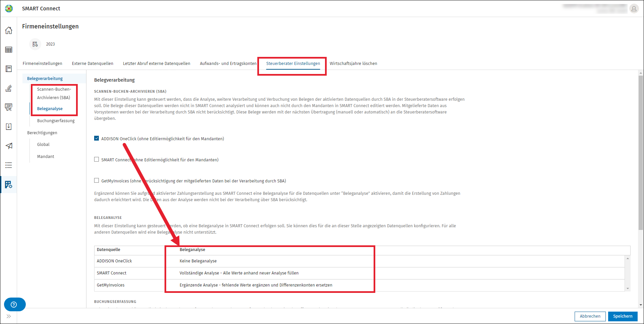Enable GetMyInvoices checkbox in the SBA section
Image resolution: width=644 pixels, height=324 pixels.
click(96, 180)
